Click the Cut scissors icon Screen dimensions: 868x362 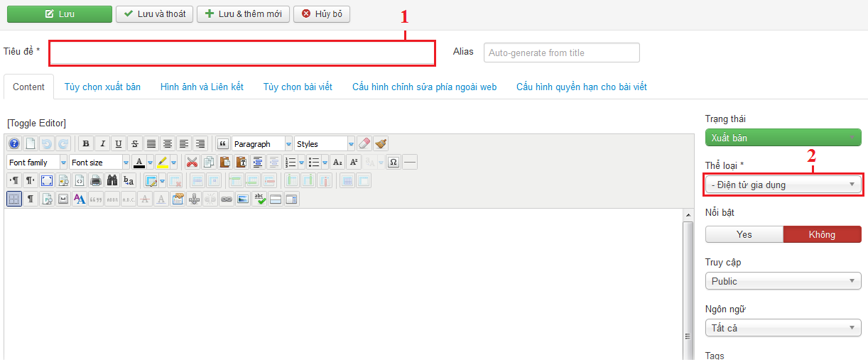191,162
